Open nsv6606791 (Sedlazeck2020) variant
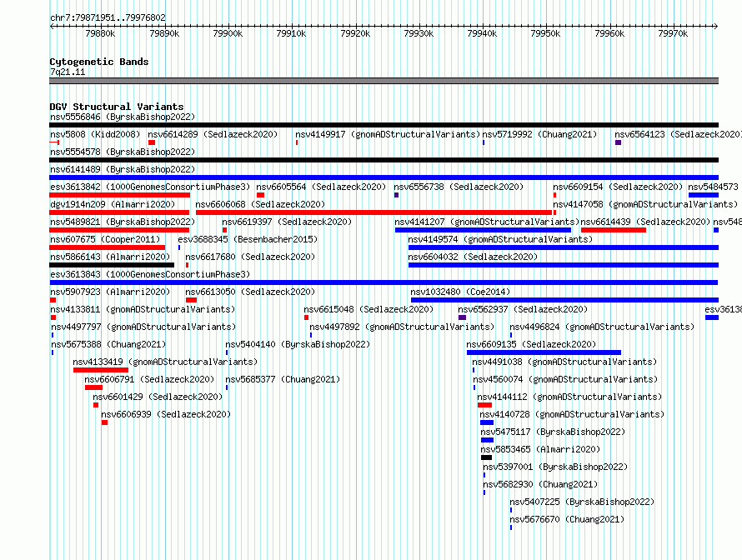Image resolution: width=742 pixels, height=560 pixels. pyautogui.click(x=149, y=379)
